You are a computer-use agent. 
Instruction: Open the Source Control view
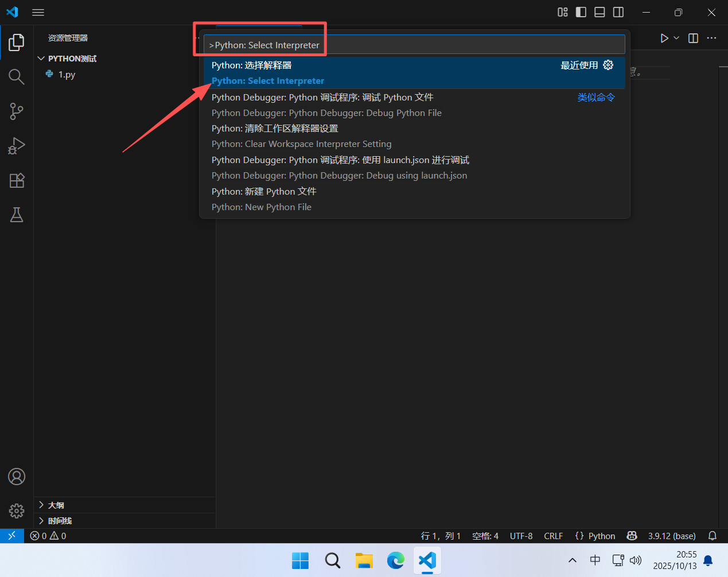17,111
